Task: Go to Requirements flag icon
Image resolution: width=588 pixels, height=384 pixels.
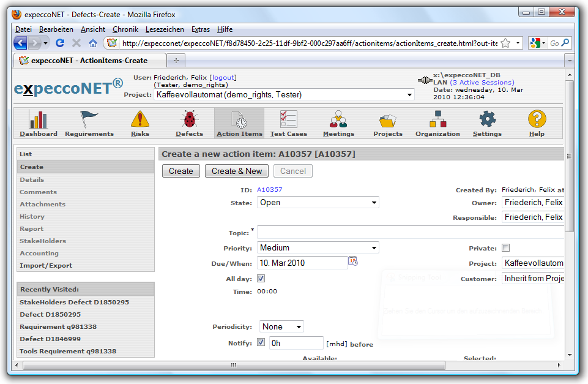Action: click(89, 119)
